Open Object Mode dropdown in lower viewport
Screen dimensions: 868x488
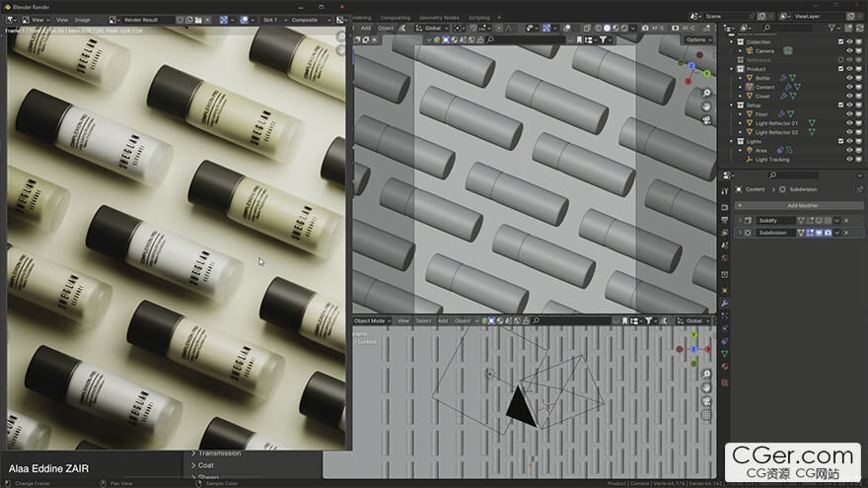(x=372, y=321)
